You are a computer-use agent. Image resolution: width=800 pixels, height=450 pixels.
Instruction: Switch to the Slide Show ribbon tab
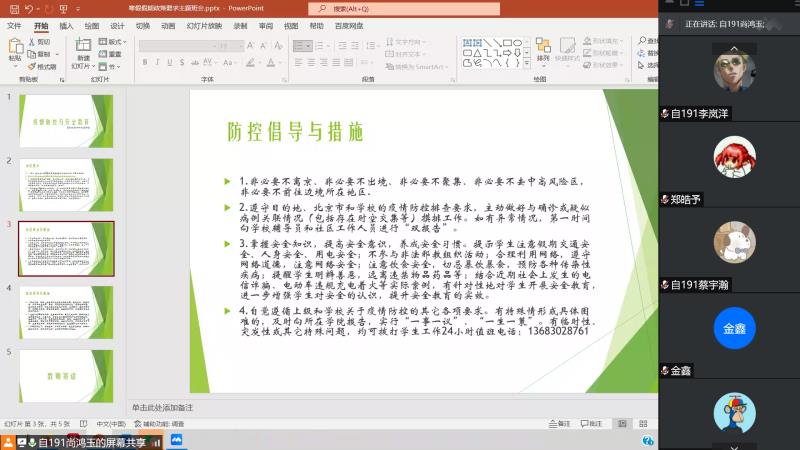[199, 26]
